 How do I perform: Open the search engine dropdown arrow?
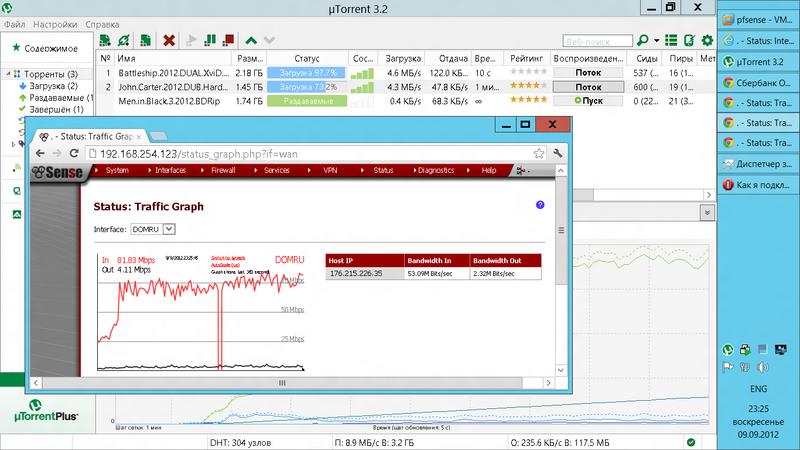(x=657, y=40)
